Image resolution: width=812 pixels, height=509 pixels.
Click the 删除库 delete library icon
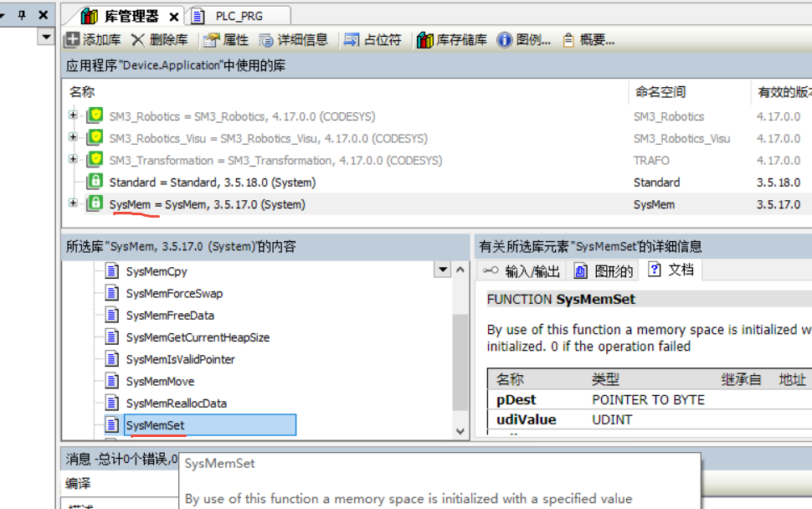point(138,40)
